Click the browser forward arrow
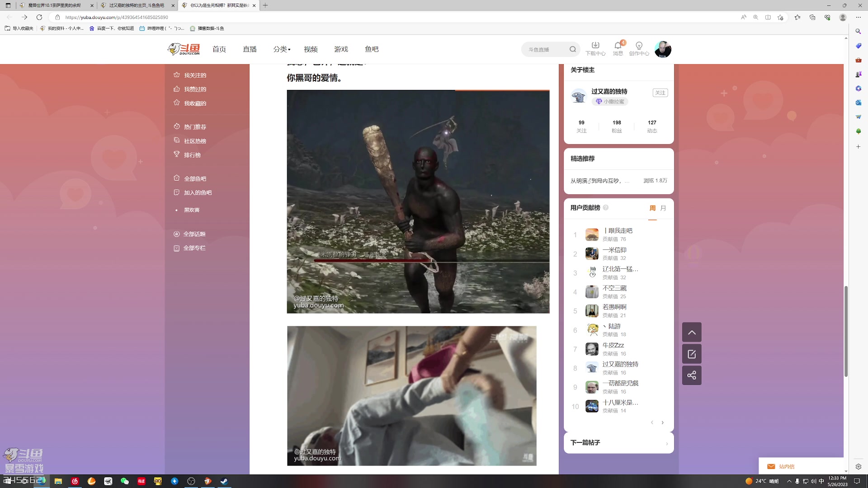Viewport: 868px width, 488px height. point(24,17)
